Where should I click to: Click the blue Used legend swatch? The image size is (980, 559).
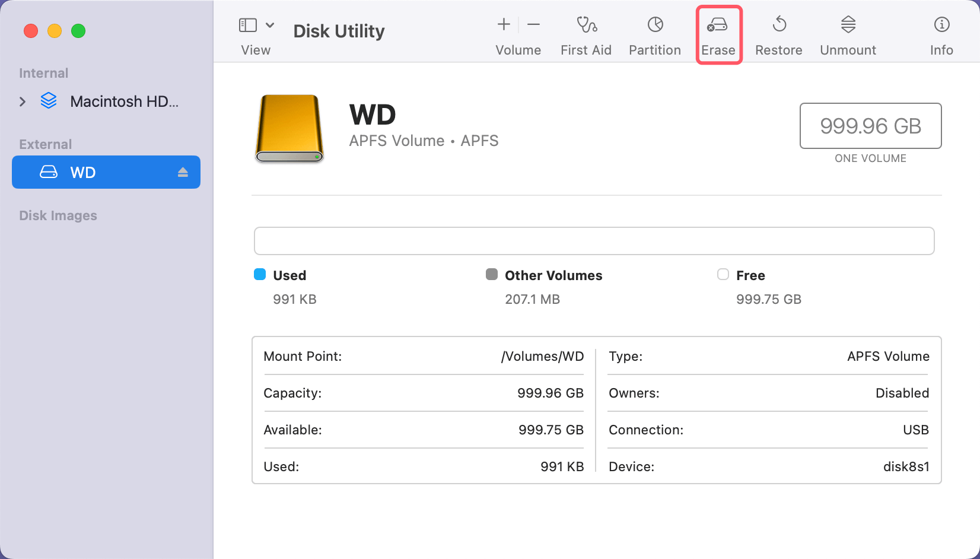coord(260,274)
